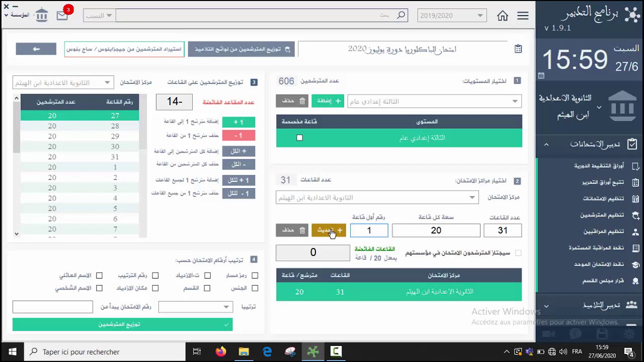The height and width of the screenshot is (362, 644).
Task: Toggle the قاعة مخصصة checkbox for الثالثة إعدادي عام
Action: (299, 138)
